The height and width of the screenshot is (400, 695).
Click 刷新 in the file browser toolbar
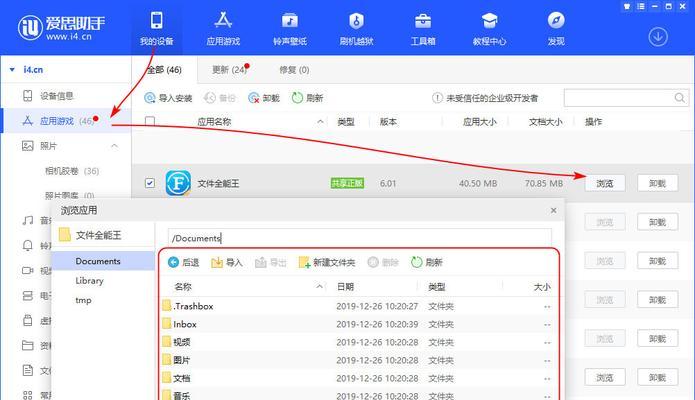[x=427, y=263]
